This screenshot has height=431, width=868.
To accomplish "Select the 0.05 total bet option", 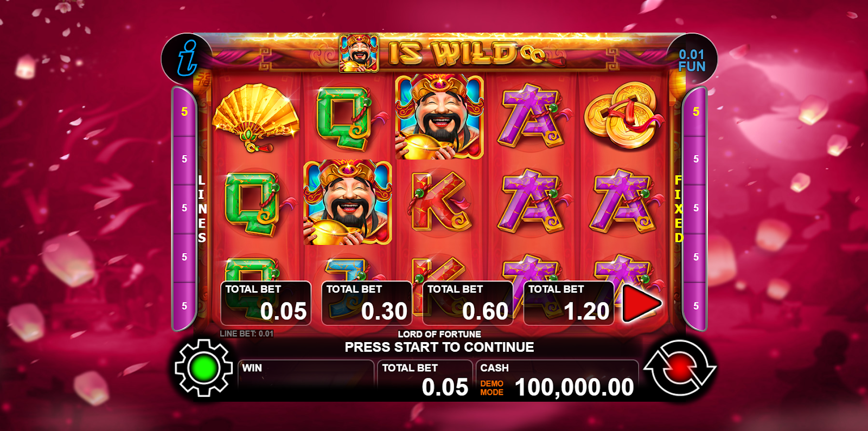I will (x=266, y=303).
